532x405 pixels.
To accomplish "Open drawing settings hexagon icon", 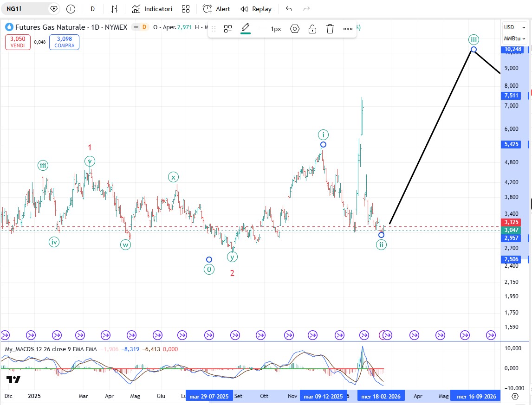I will 295,29.
